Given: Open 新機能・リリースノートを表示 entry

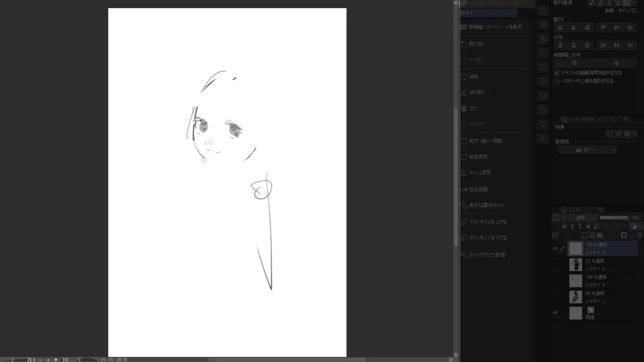Looking at the screenshot, I should click(496, 27).
